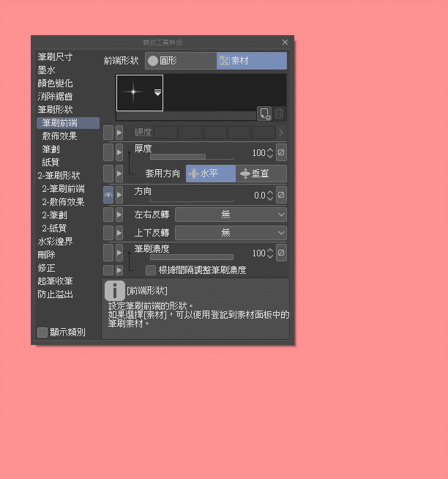Expand the 左右反轉 settings arrow
The image size is (448, 479).
click(119, 215)
